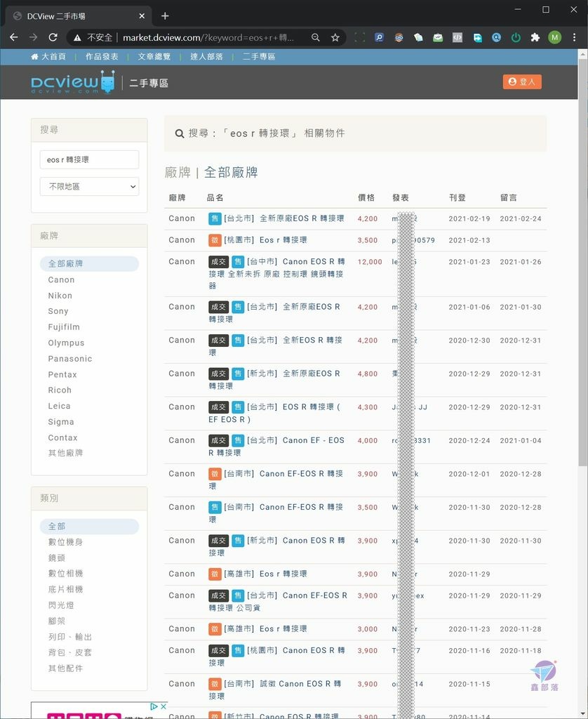Open listing 全新原廠EOS R 轉接環 dated 2021-02-19
The image size is (588, 719).
(302, 218)
